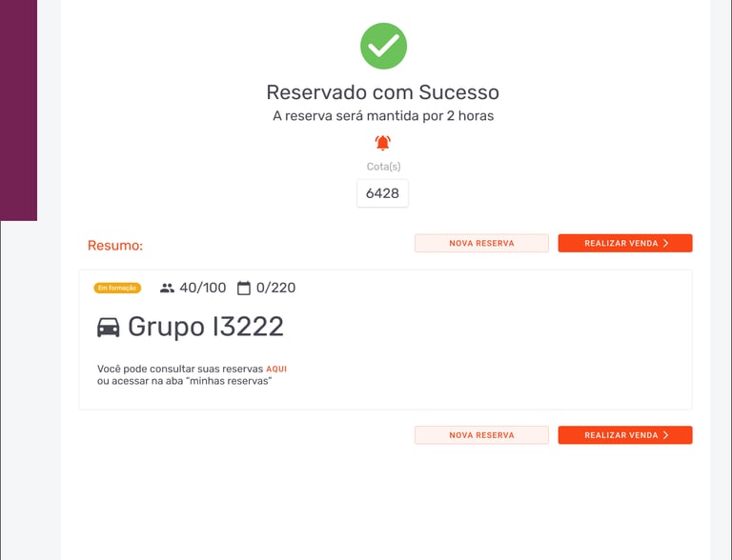The image size is (732, 560).
Task: Click the car icon next to Grupo I3222
Action: (x=109, y=327)
